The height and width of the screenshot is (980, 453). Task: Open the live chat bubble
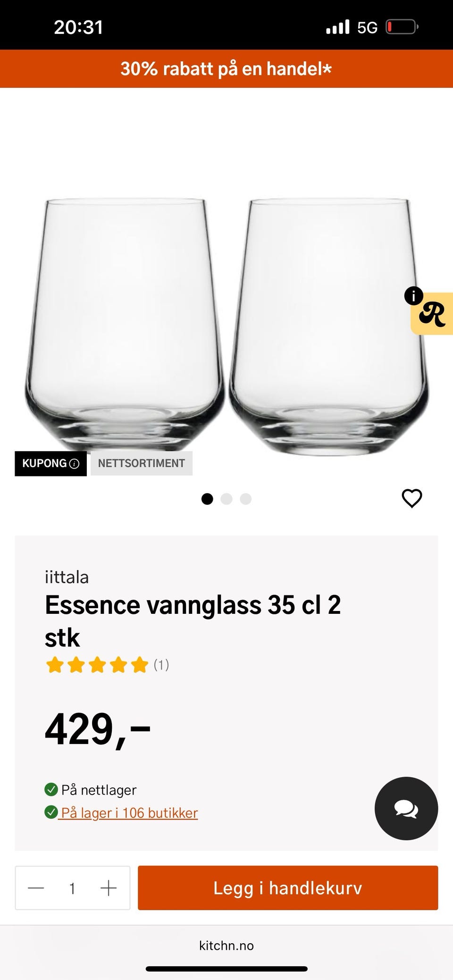pyautogui.click(x=406, y=809)
